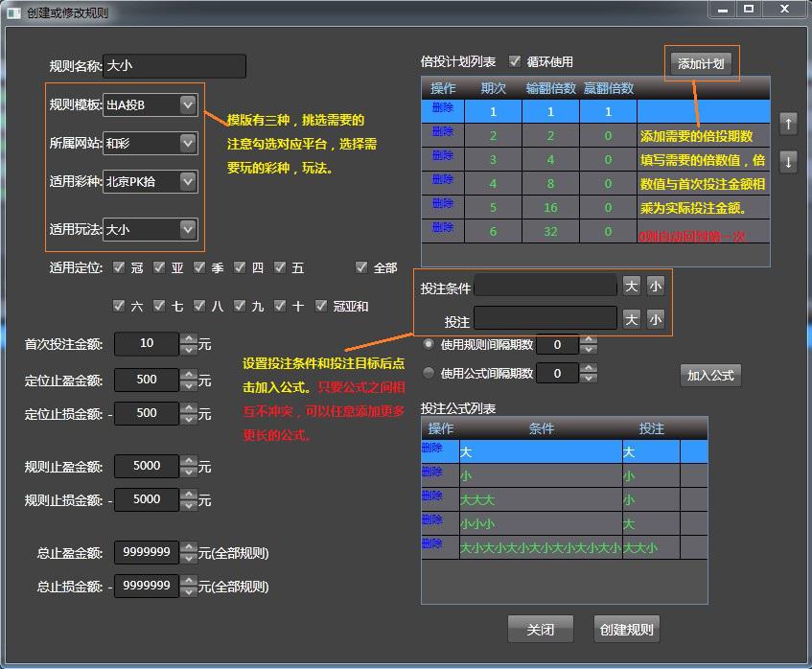Delete the 大大大 formula row
The image size is (812, 669).
click(431, 496)
